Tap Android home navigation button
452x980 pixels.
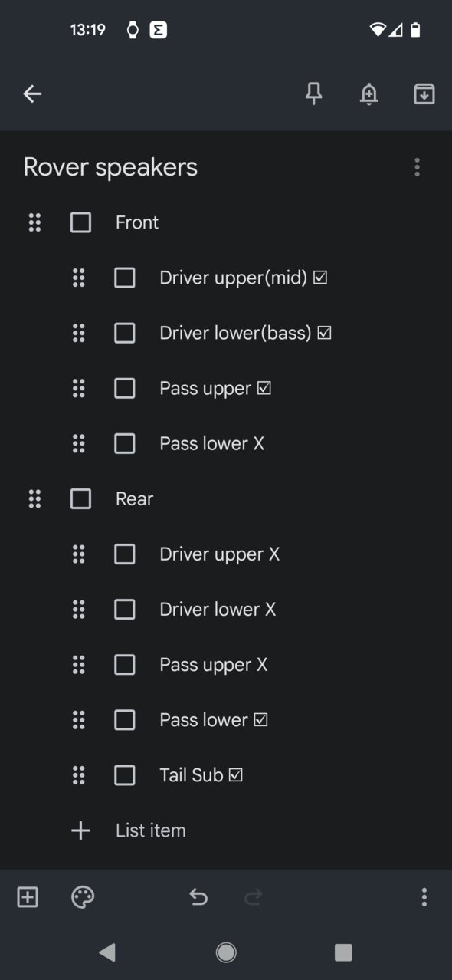[226, 952]
